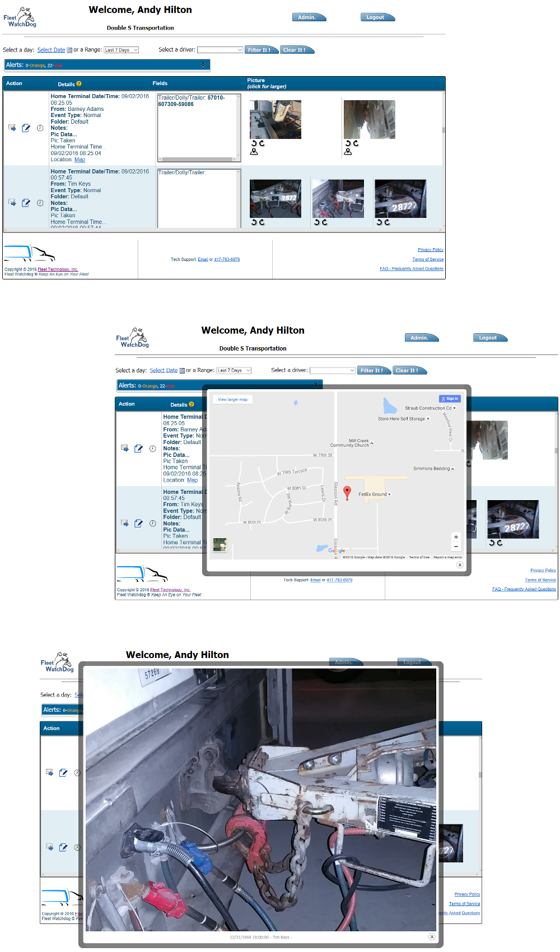Click the clock history icon in Tim Keys row, unobstructed page
This screenshot has width=560, height=952.
coord(40,203)
